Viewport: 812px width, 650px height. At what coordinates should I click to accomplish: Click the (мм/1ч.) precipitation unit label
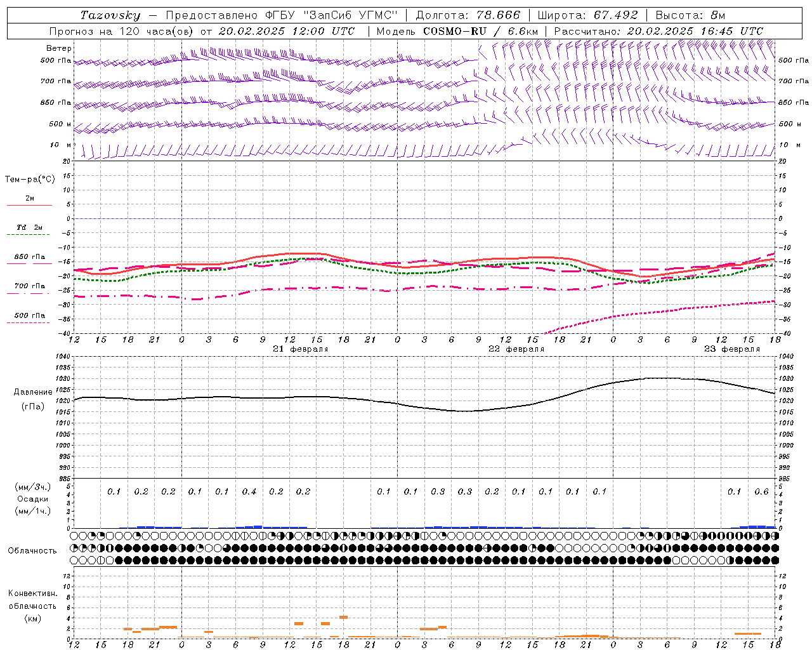click(x=32, y=511)
